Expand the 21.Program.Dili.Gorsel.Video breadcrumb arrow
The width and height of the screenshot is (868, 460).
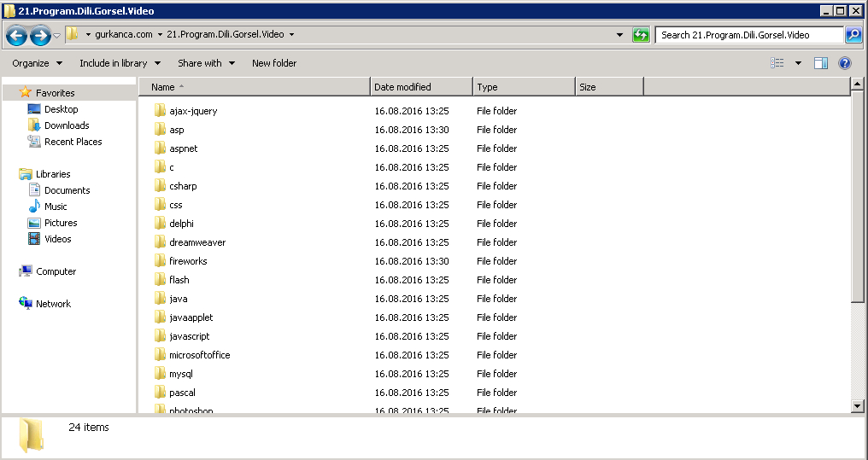291,34
